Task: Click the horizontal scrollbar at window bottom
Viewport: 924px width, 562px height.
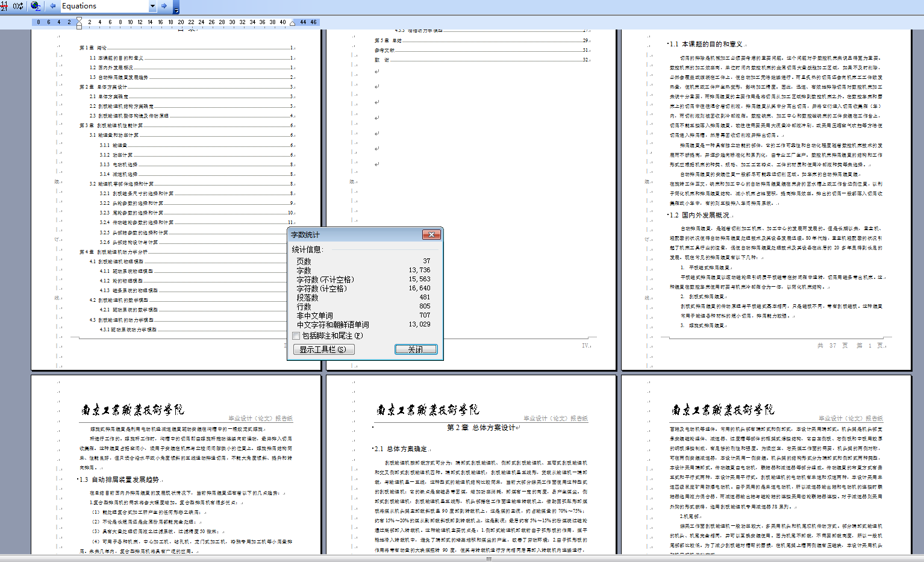Action: [462, 558]
